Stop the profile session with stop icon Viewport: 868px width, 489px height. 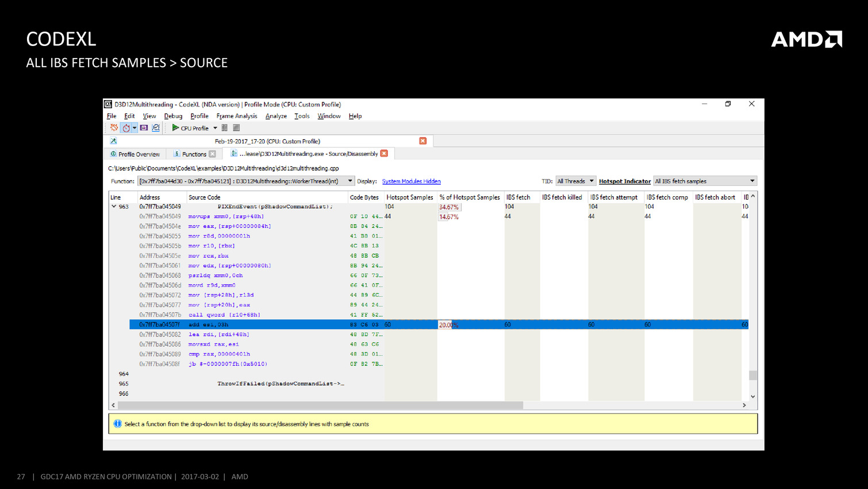pyautogui.click(x=236, y=128)
